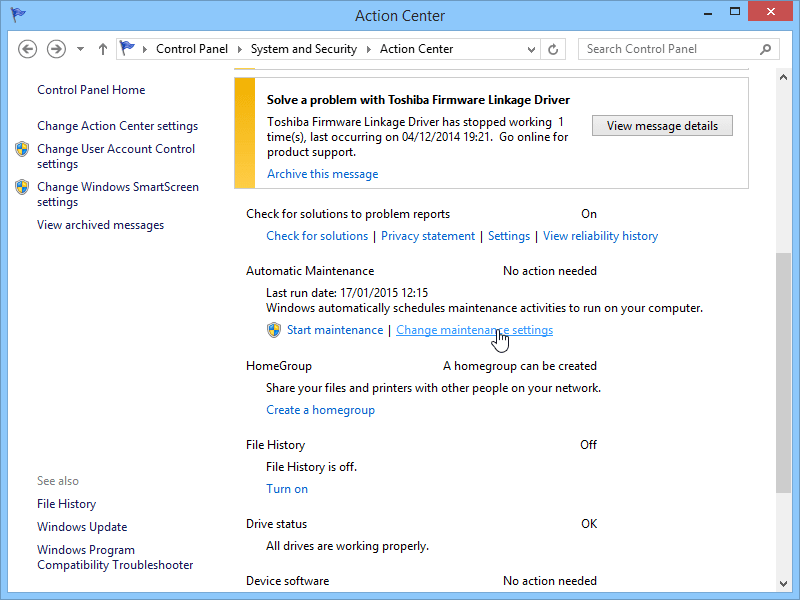Screen dimensions: 800x600
Task: Refresh the Action Center page
Action: coord(553,49)
